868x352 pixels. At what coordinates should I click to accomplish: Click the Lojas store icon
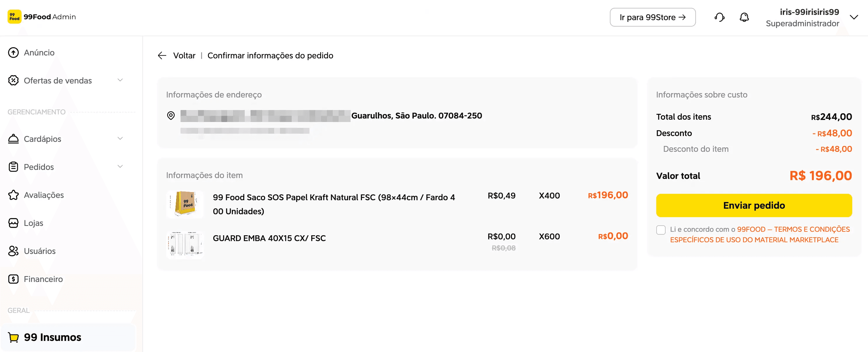(13, 223)
